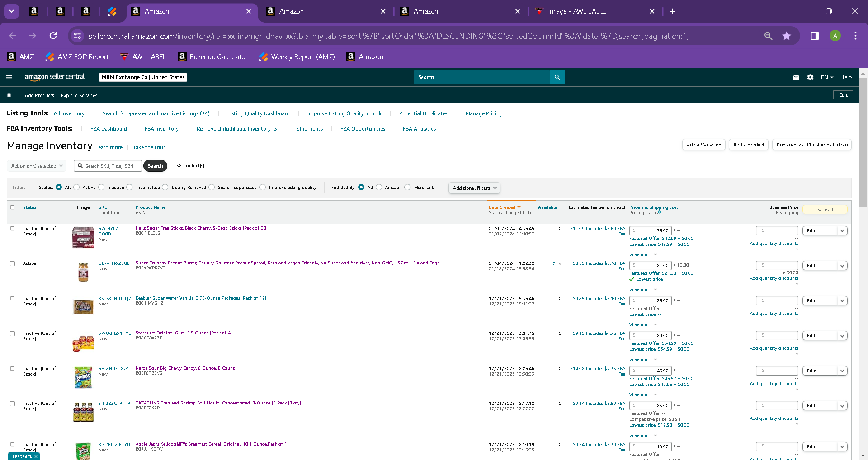
Task: Click the Halls Sugar Free Sticks product image
Action: coord(83,237)
